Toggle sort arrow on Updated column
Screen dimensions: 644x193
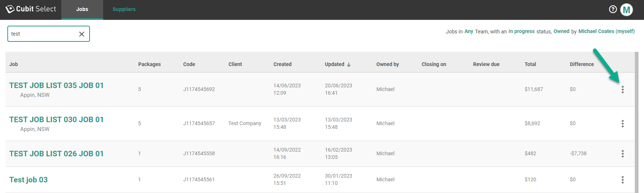pyautogui.click(x=349, y=65)
